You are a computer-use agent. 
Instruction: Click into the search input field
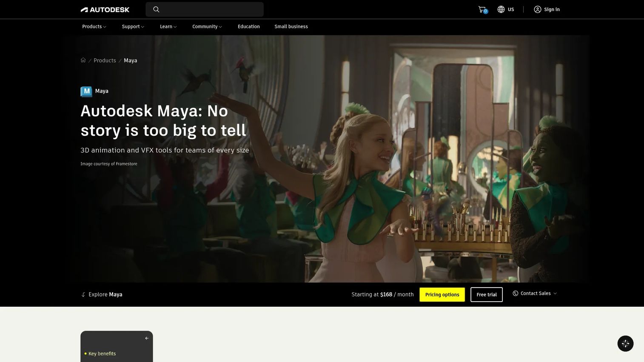click(205, 9)
